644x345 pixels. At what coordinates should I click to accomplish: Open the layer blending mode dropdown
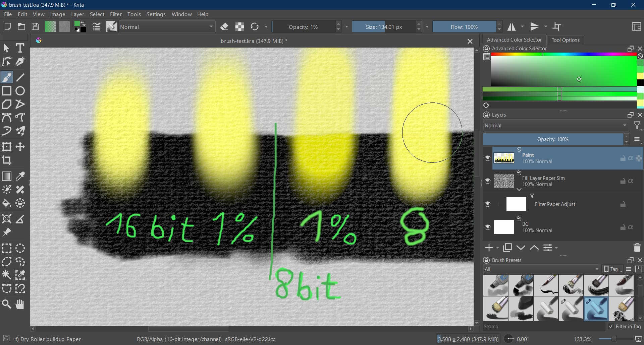[x=555, y=126]
